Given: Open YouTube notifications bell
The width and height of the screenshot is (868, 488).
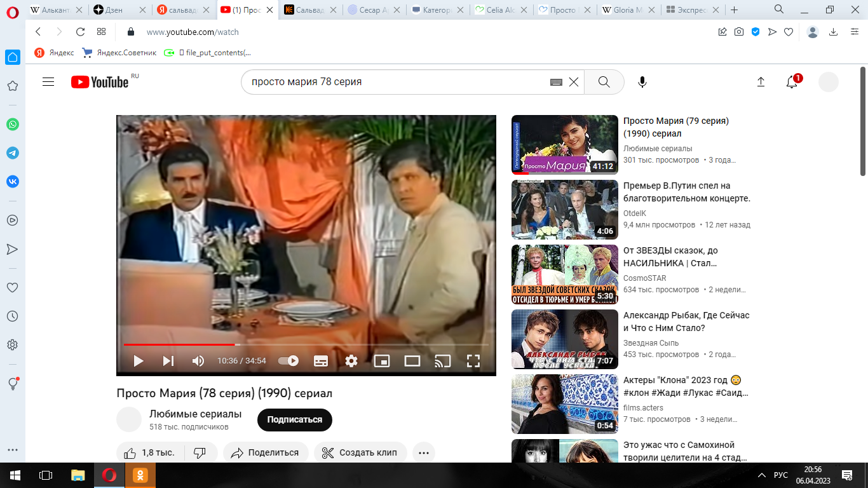Looking at the screenshot, I should click(x=792, y=82).
